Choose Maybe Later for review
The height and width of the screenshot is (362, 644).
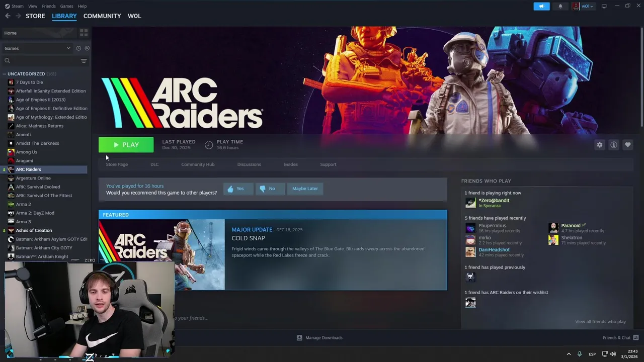click(x=305, y=189)
